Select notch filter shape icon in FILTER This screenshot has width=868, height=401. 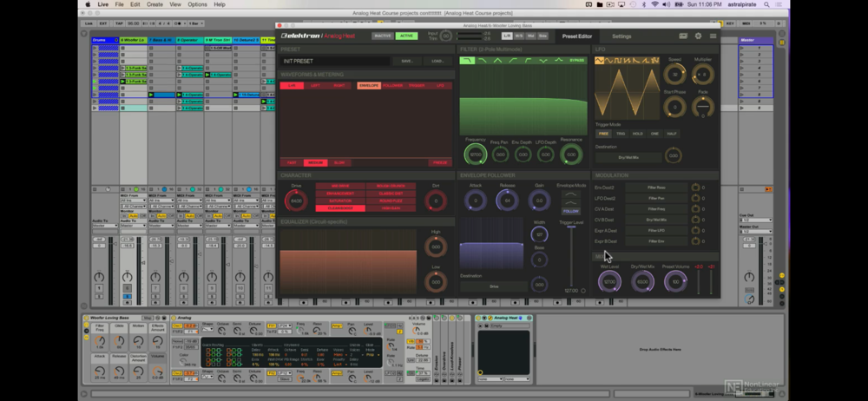tap(543, 61)
